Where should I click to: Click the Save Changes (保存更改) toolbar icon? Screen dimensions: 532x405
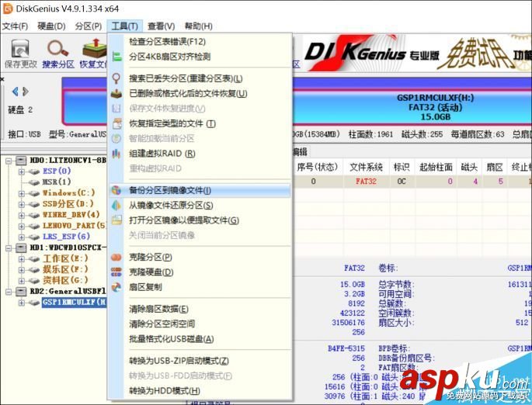20,54
